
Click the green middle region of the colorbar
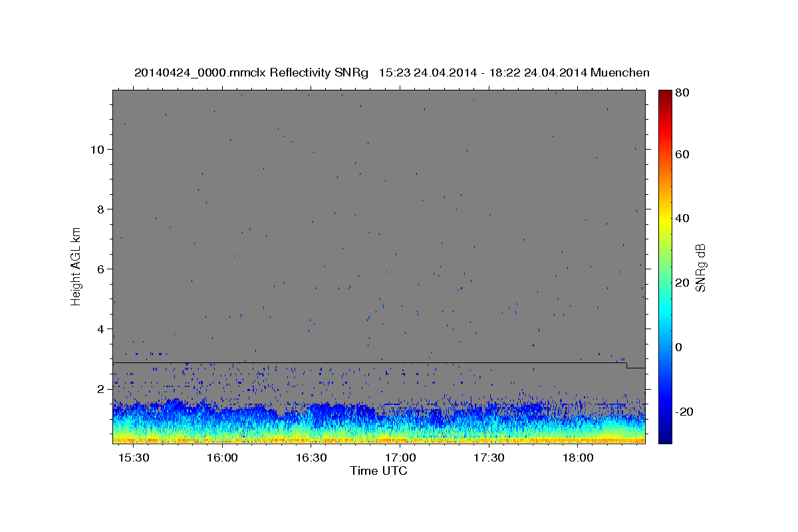click(665, 266)
